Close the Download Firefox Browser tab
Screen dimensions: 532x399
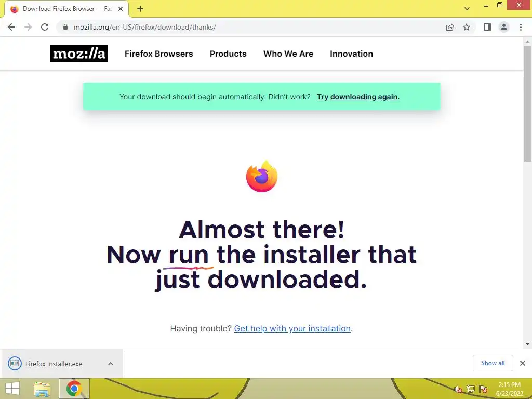(x=121, y=9)
